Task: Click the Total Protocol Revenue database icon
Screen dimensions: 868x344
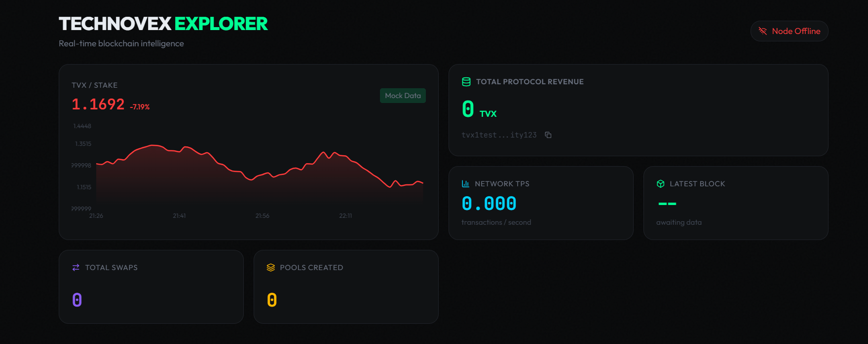Action: (466, 82)
